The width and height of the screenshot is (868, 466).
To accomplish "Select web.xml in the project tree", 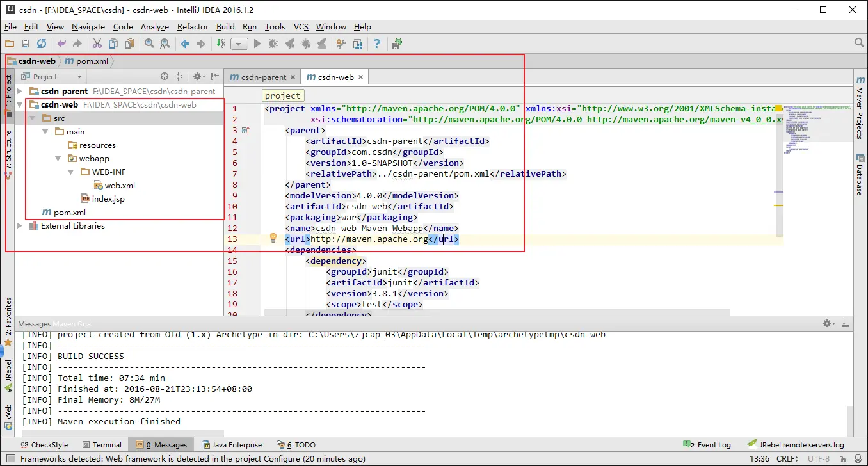I will pos(114,186).
